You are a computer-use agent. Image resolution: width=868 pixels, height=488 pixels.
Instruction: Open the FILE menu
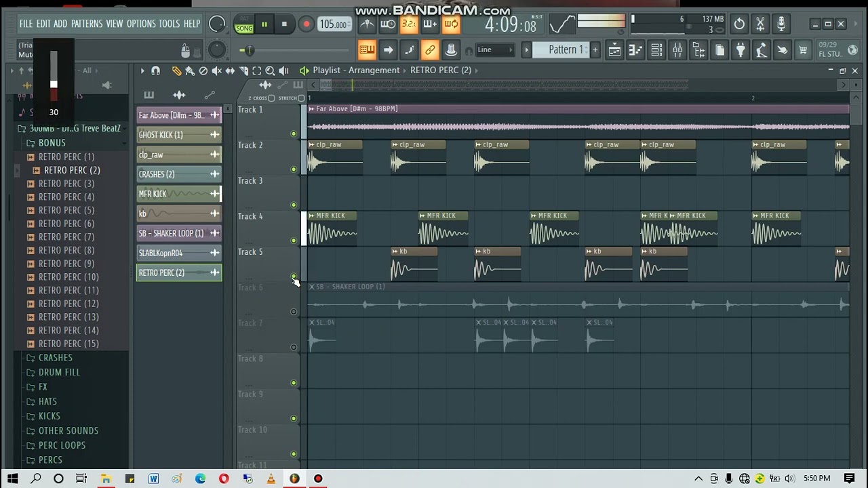[x=26, y=24]
